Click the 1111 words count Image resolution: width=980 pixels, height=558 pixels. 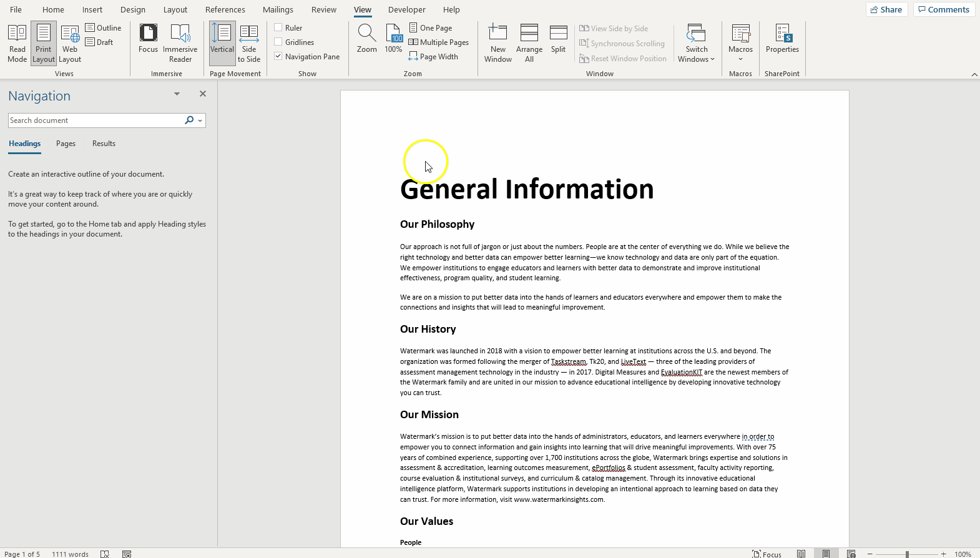coord(70,554)
